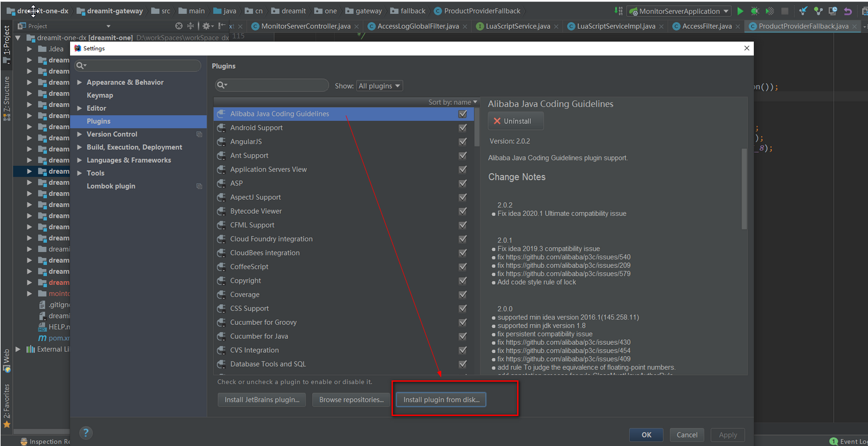
Task: Click the Undo arrow icon in the top toolbar
Action: click(x=848, y=11)
